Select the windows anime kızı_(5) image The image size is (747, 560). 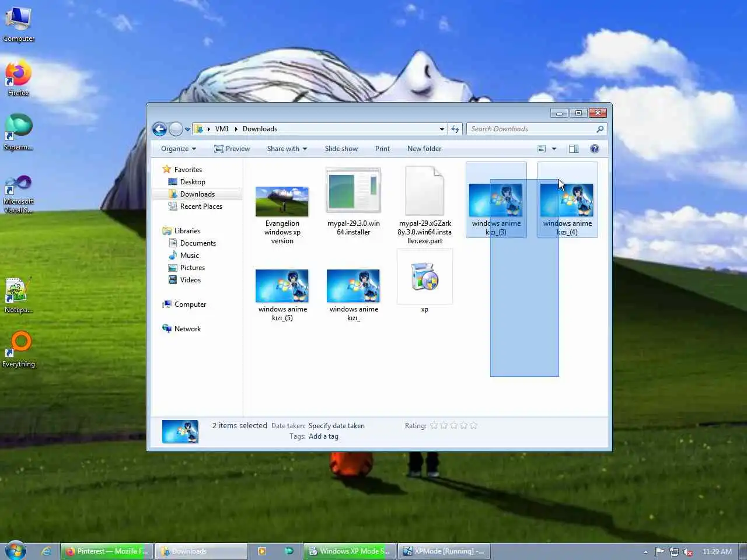282,295
